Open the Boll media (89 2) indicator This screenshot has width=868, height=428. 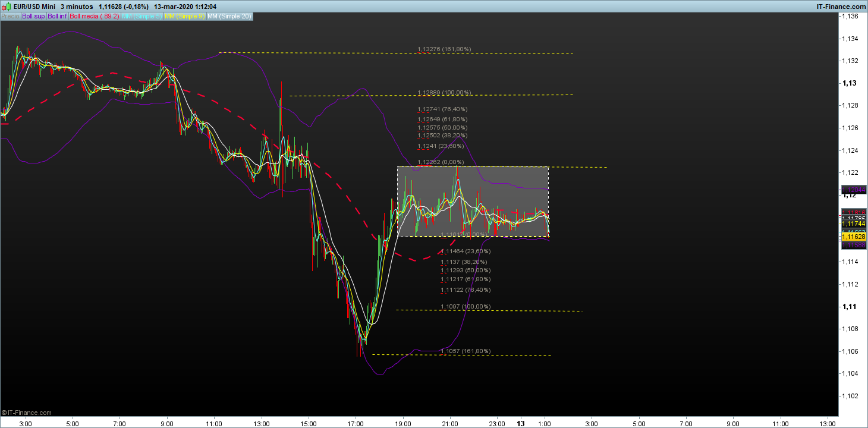94,16
